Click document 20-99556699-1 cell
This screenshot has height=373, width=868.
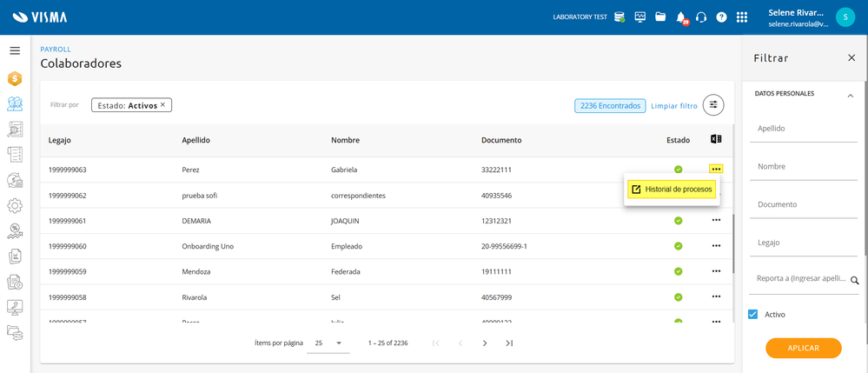[x=504, y=246]
